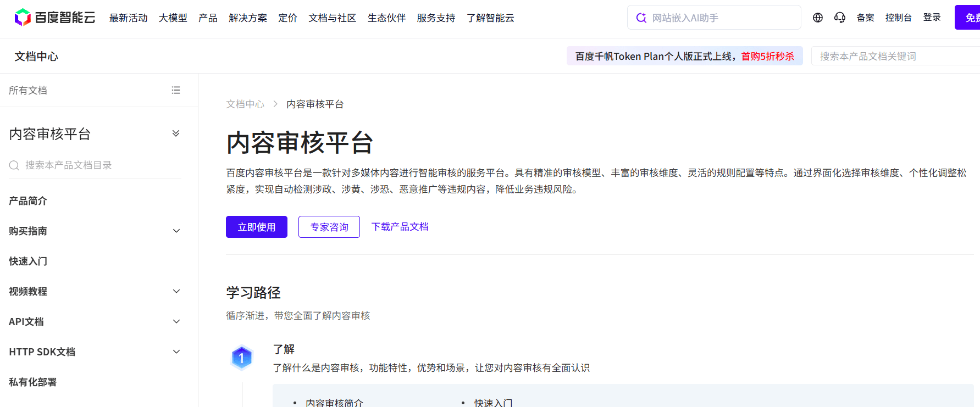Expand the 购买指南 section

click(x=176, y=231)
